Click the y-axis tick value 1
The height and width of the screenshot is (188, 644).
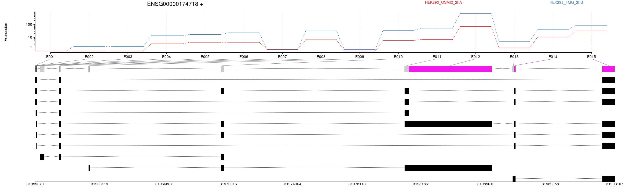click(31, 47)
